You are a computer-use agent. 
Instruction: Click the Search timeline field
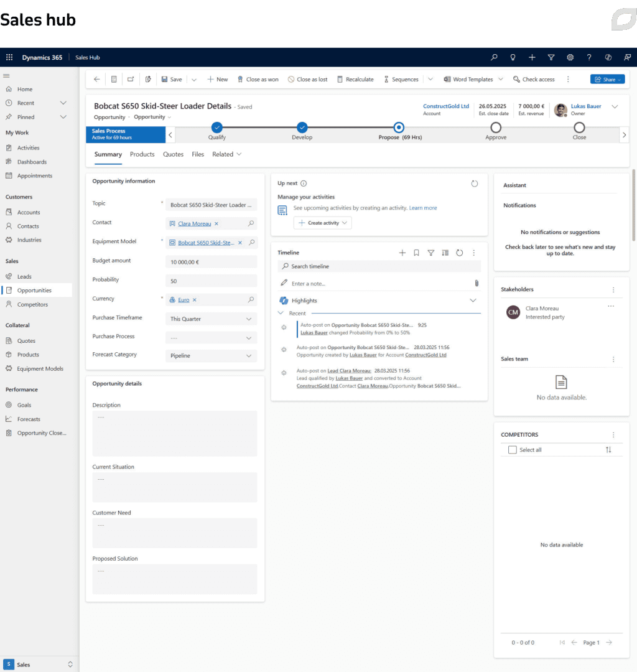coord(379,266)
